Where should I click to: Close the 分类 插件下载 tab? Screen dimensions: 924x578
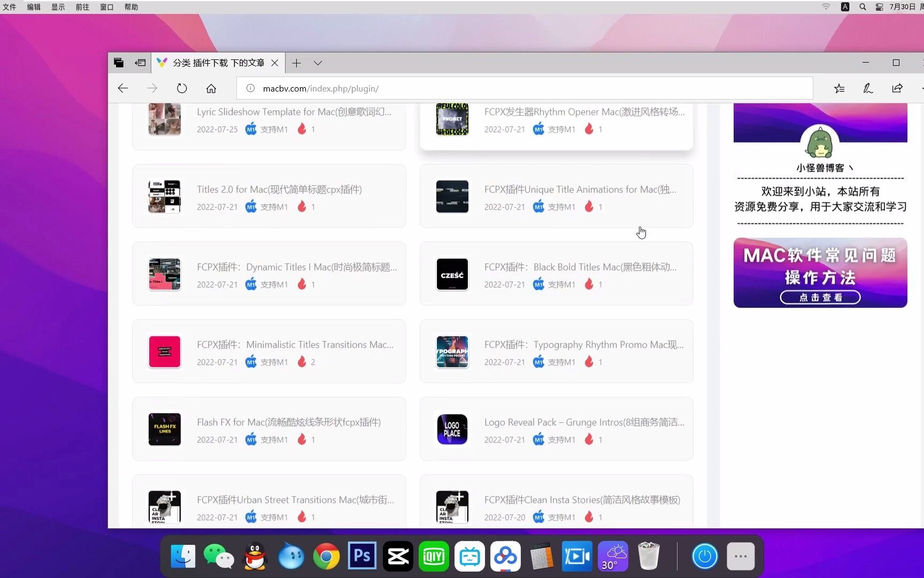(274, 63)
